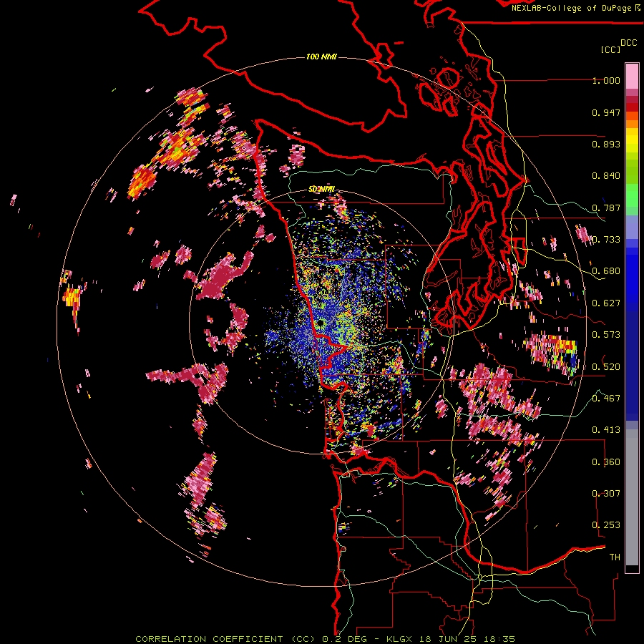Select the 0.307 scale value
The height and width of the screenshot is (644, 644).
click(x=606, y=494)
